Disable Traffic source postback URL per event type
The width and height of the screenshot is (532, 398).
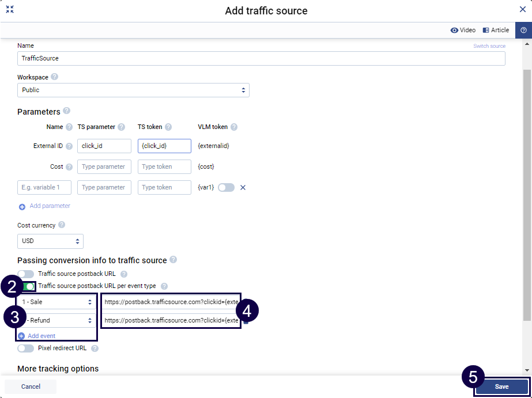[29, 286]
